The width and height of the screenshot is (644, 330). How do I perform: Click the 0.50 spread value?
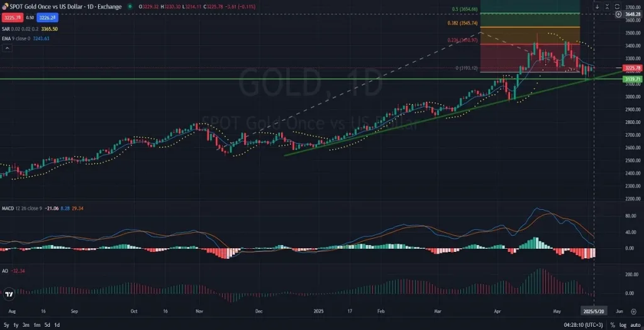coord(30,18)
